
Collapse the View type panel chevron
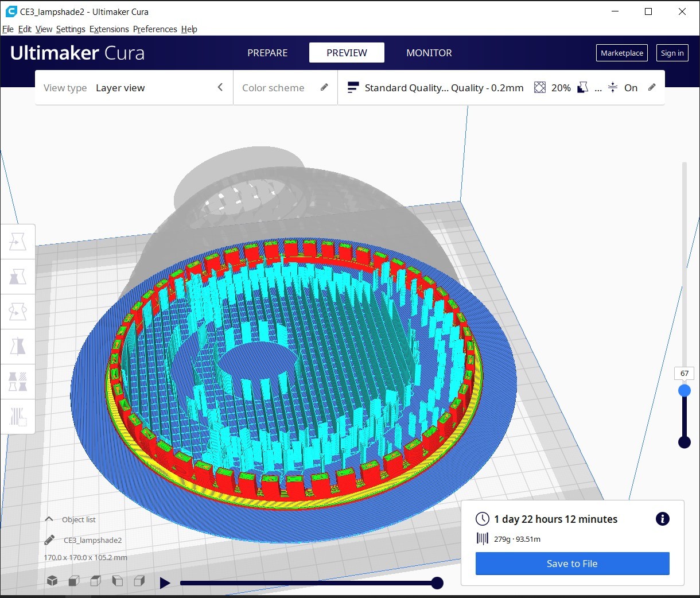tap(220, 87)
